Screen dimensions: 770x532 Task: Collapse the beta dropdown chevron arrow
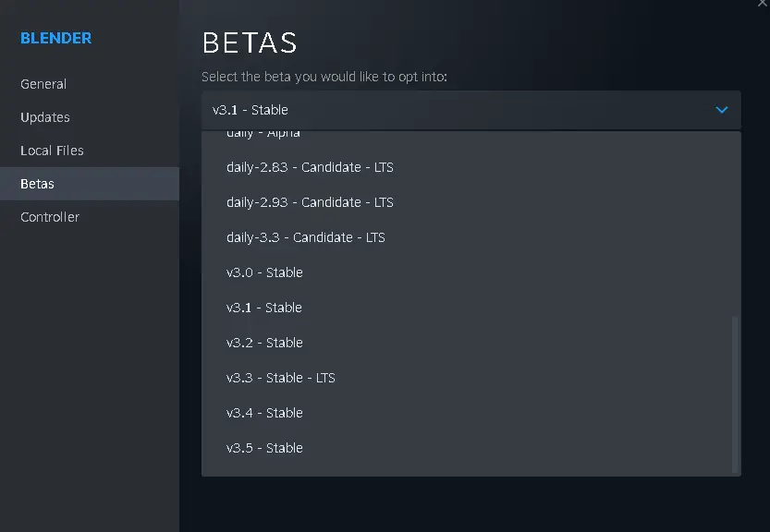tap(721, 110)
